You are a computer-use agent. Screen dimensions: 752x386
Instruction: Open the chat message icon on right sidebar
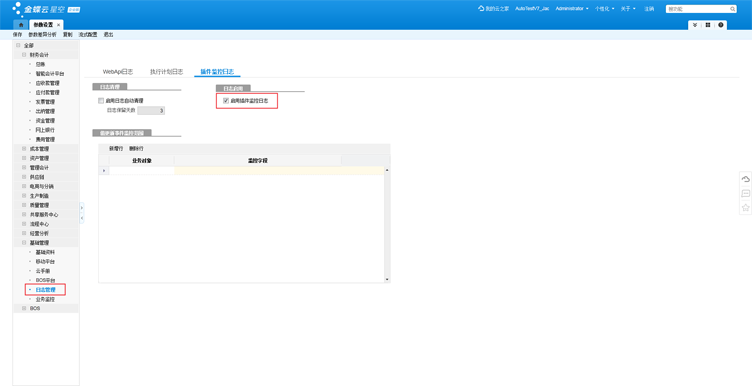[745, 193]
